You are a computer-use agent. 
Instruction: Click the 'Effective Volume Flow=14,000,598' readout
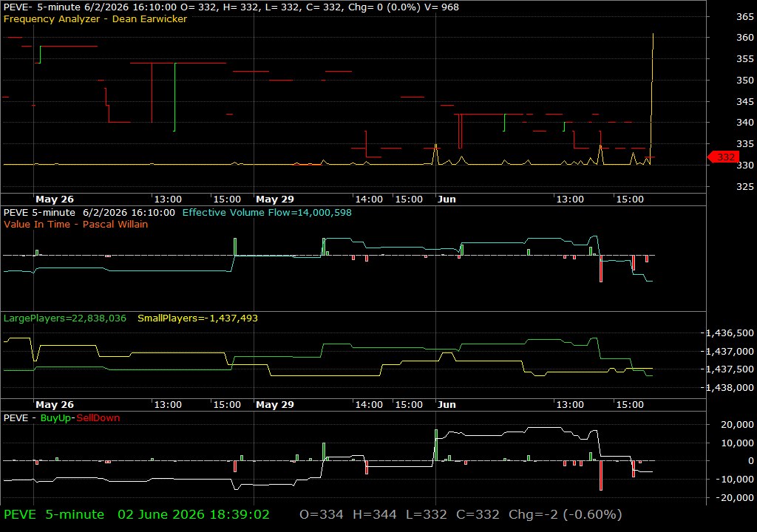click(267, 212)
